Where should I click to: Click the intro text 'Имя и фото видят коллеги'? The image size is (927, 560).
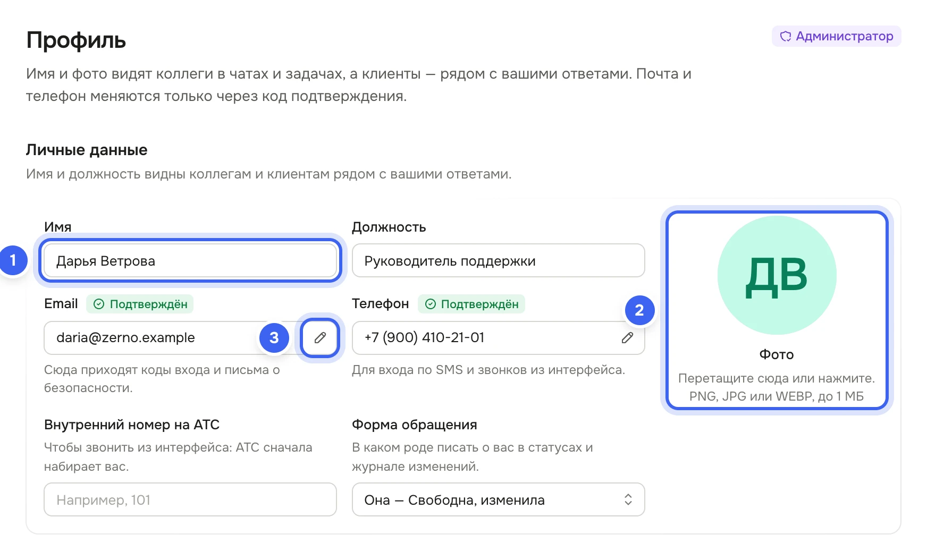pyautogui.click(x=359, y=85)
